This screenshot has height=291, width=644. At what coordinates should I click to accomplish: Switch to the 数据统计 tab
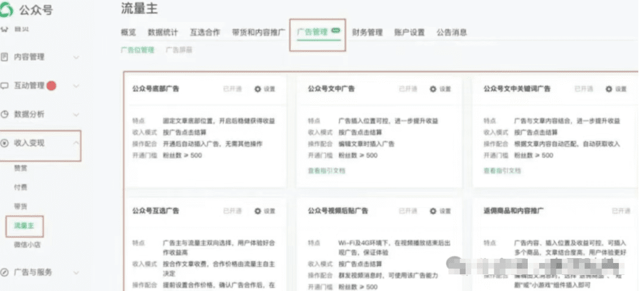(x=163, y=33)
